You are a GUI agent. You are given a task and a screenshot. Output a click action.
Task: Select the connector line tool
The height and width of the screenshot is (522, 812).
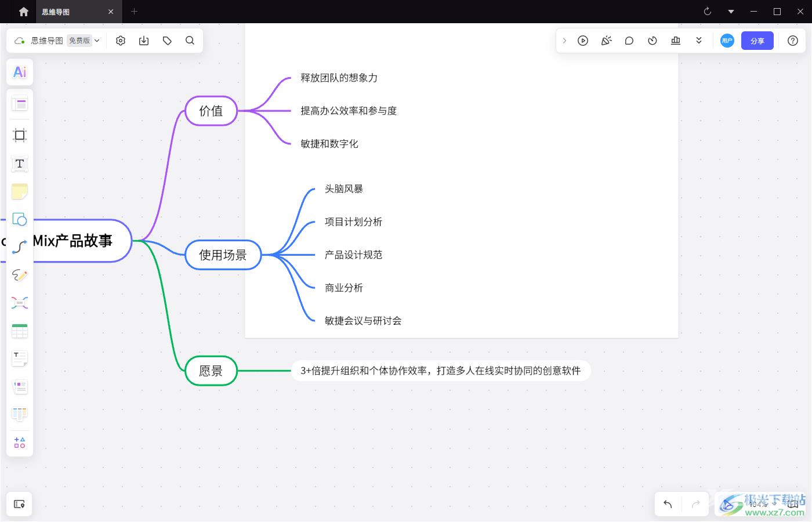pos(20,247)
